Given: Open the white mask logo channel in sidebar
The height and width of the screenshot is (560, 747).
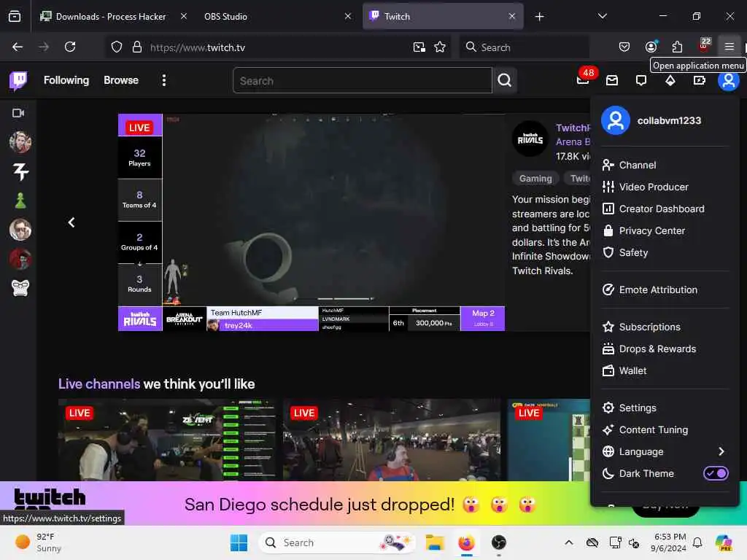Looking at the screenshot, I should (20, 288).
